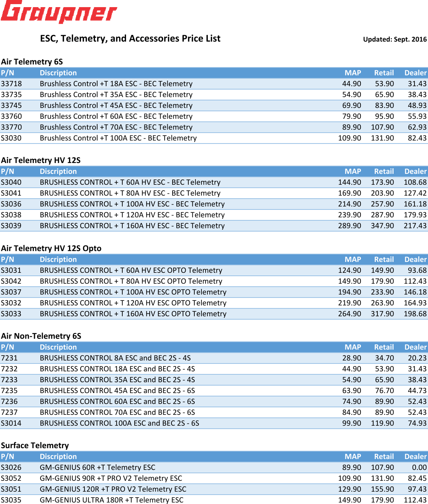This screenshot has height=504, width=428.
Task: Select the Retail header in HV 12S table
Action: pos(384,171)
